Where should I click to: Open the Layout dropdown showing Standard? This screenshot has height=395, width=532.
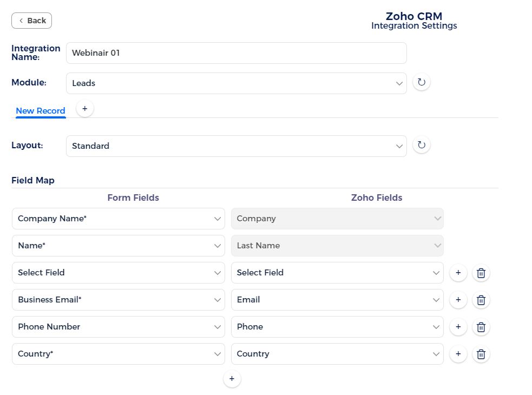(236, 146)
